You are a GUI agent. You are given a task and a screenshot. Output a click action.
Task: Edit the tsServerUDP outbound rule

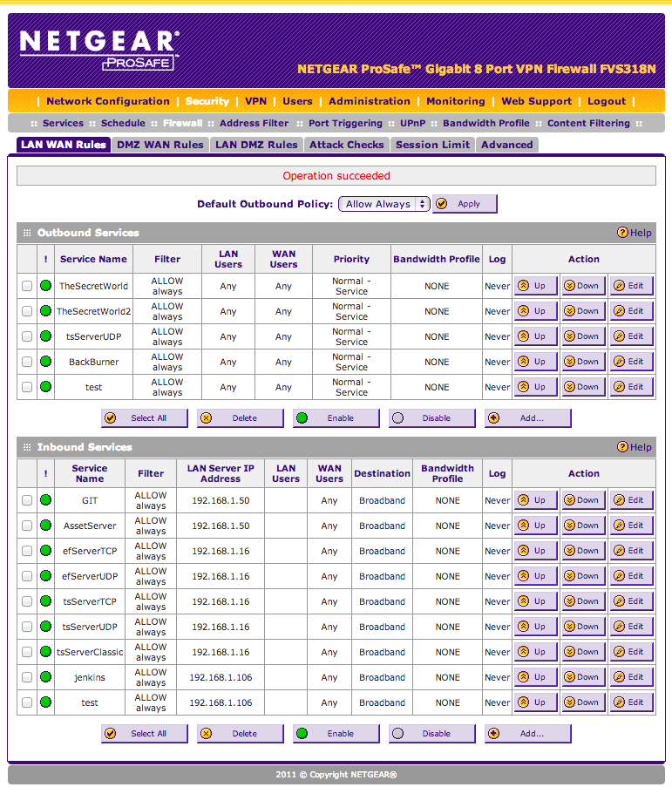pos(631,336)
